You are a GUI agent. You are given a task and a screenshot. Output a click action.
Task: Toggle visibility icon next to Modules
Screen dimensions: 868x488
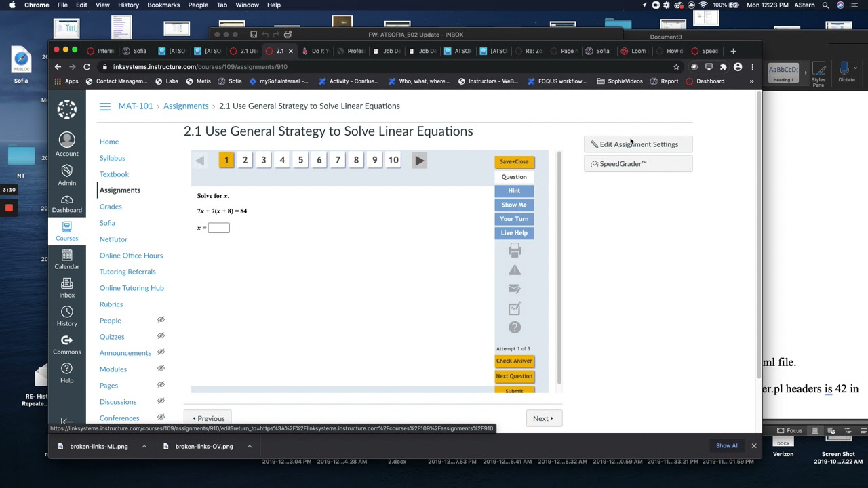coord(161,369)
